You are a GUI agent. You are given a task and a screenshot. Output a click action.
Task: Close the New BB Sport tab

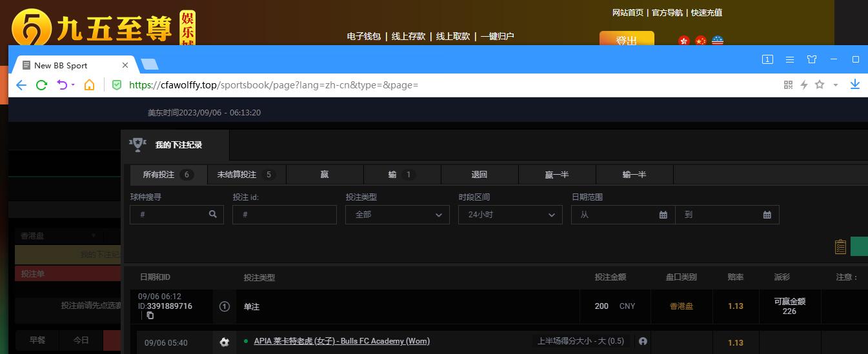(125, 65)
